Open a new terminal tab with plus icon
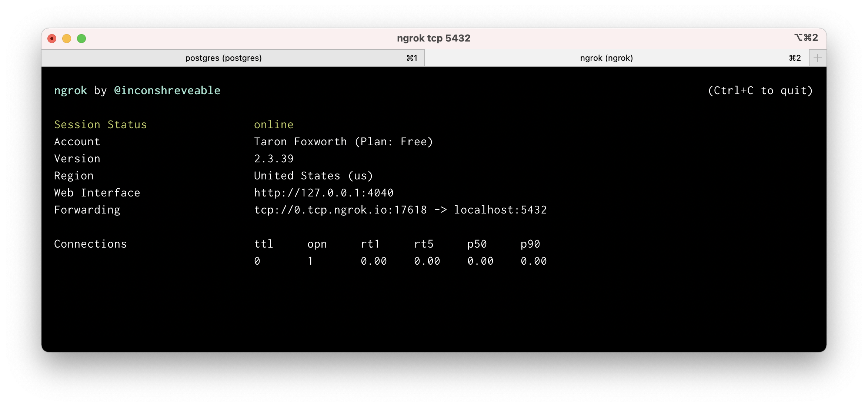The image size is (868, 407). 818,58
